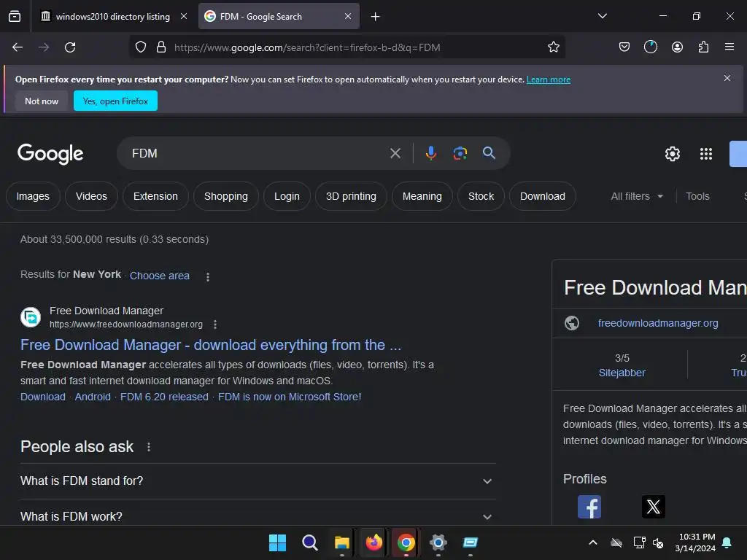
Task: Open People also ask options menu
Action: point(149,447)
